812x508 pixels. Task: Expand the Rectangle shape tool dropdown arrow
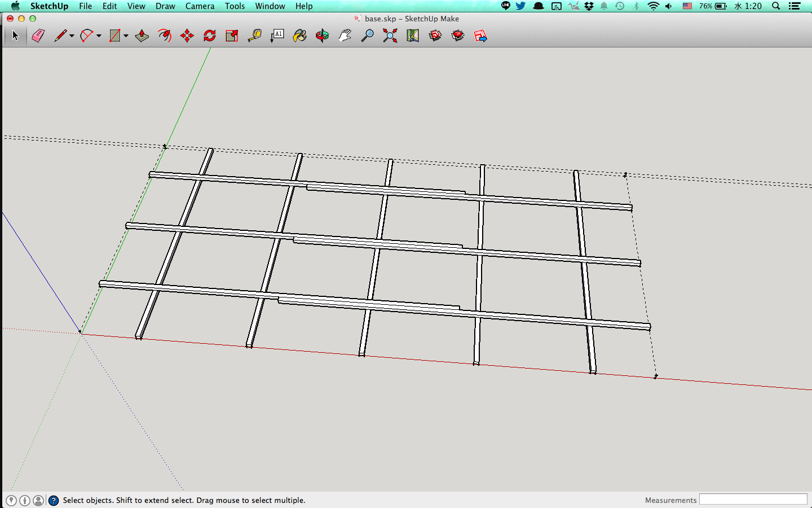click(126, 36)
